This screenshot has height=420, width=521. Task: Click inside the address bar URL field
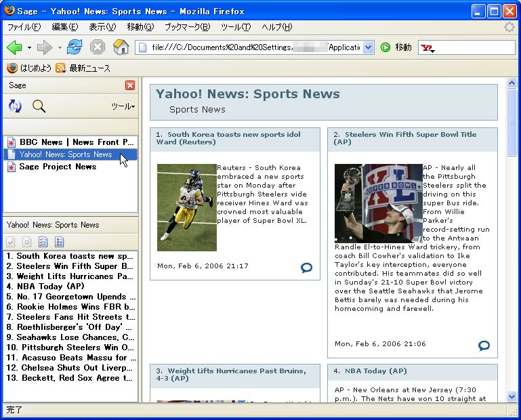click(x=255, y=47)
